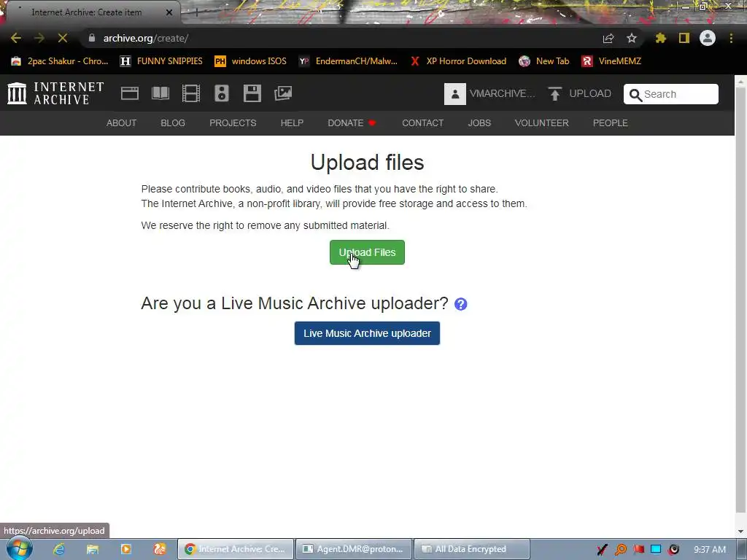
Task: Open the 2pac Shakur bookmark
Action: coord(60,61)
